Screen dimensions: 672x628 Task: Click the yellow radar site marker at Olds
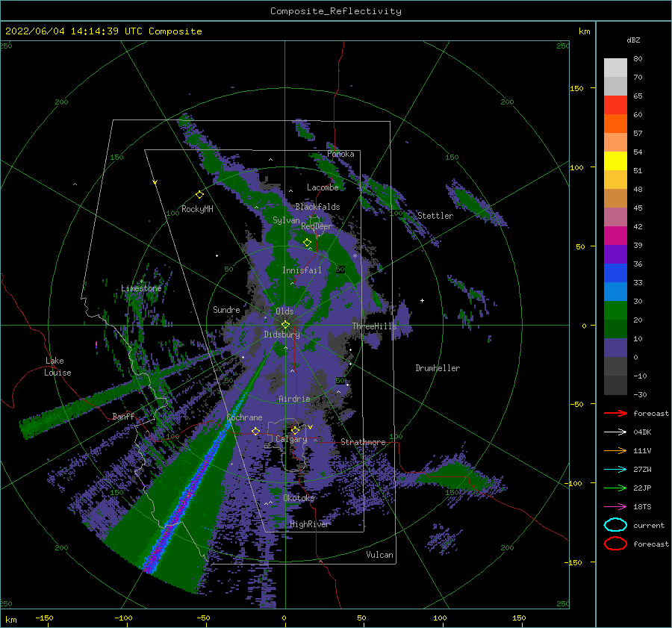(285, 325)
